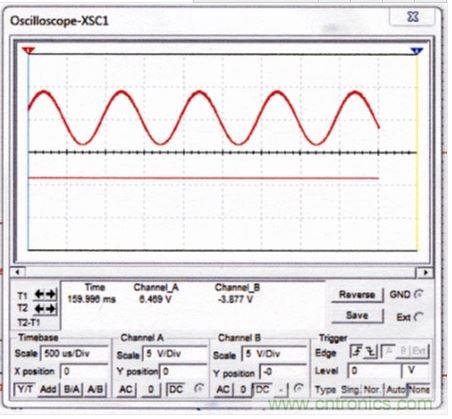Toggle Channel A DC coupling
Screen dimensions: 452x419
coord(176,389)
